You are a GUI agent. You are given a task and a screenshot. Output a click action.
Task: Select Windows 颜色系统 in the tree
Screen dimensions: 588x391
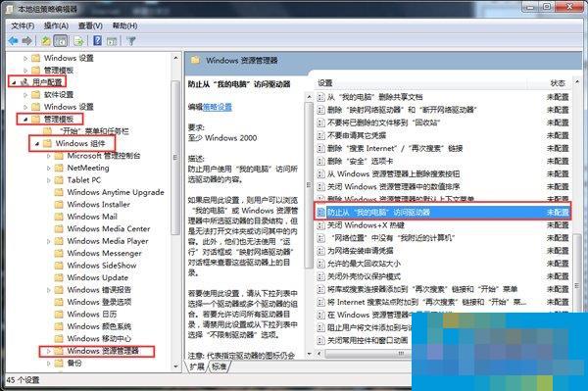click(x=99, y=326)
